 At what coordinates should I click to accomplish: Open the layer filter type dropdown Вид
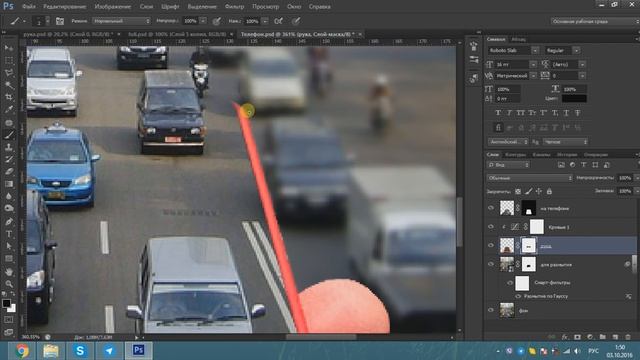point(508,165)
